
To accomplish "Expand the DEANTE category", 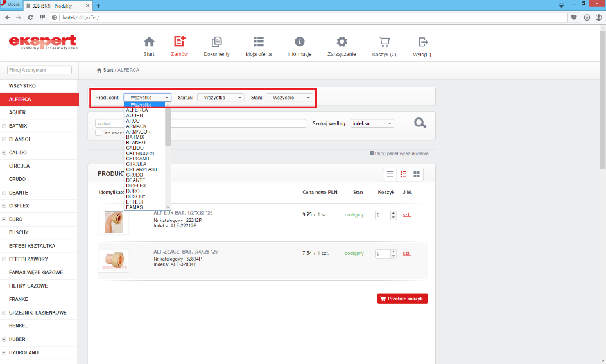I will [x=4, y=193].
